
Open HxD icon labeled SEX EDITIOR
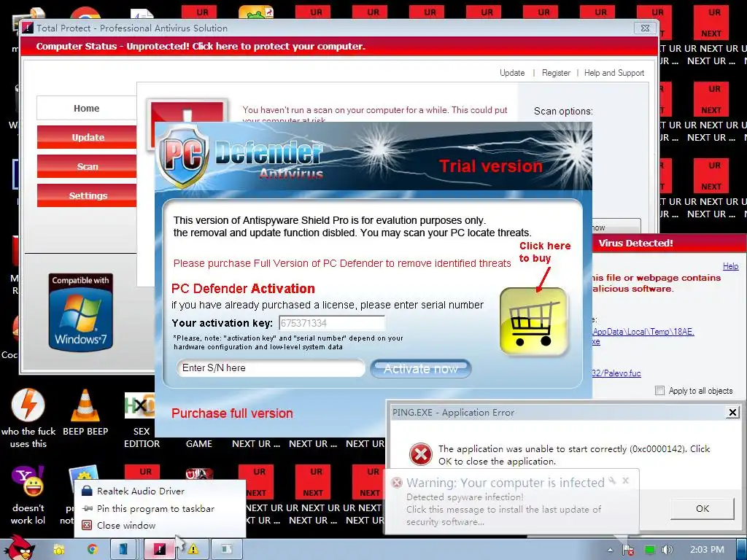tap(139, 405)
